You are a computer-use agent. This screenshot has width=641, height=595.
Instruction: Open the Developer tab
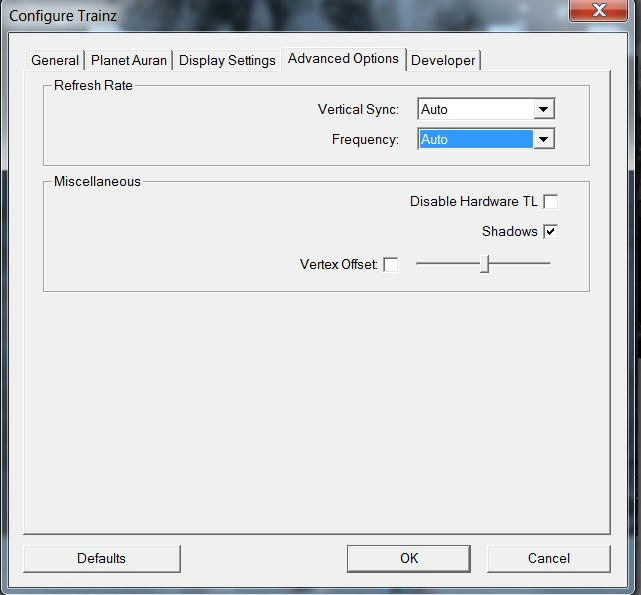pos(443,60)
